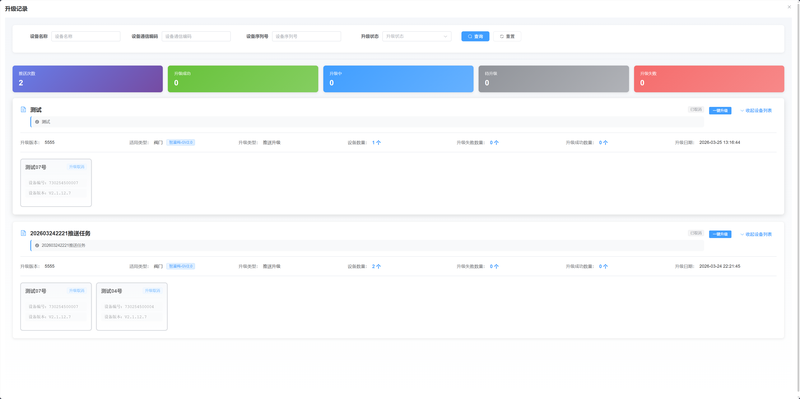Click the blue version tag in 测试 task
This screenshot has width=800, height=399.
[181, 142]
